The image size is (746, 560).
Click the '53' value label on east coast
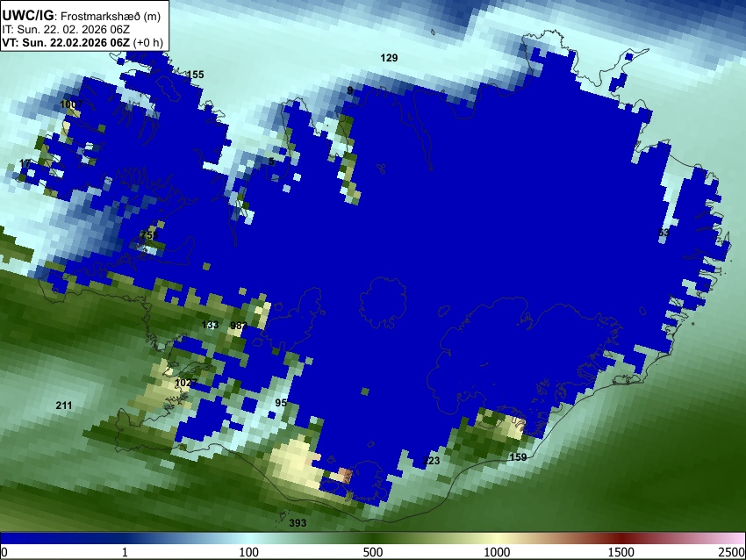[664, 233]
